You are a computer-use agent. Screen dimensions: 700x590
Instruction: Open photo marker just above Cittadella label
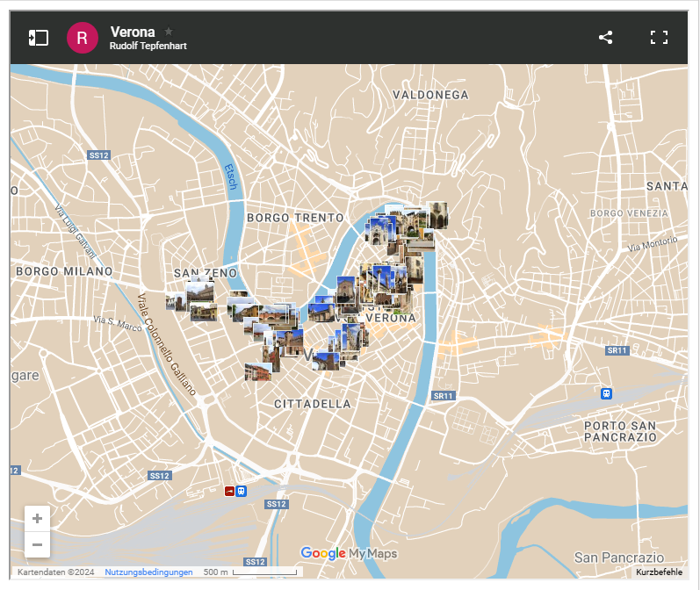257,371
